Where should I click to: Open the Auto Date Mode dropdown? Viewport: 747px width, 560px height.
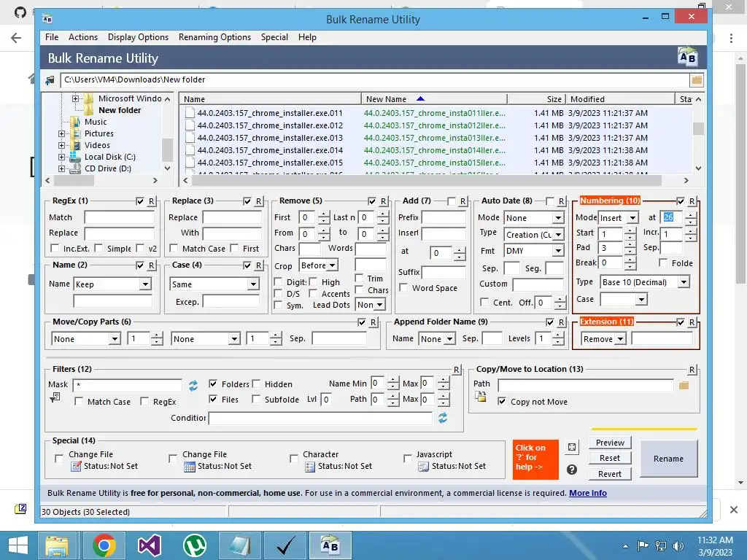(x=558, y=217)
